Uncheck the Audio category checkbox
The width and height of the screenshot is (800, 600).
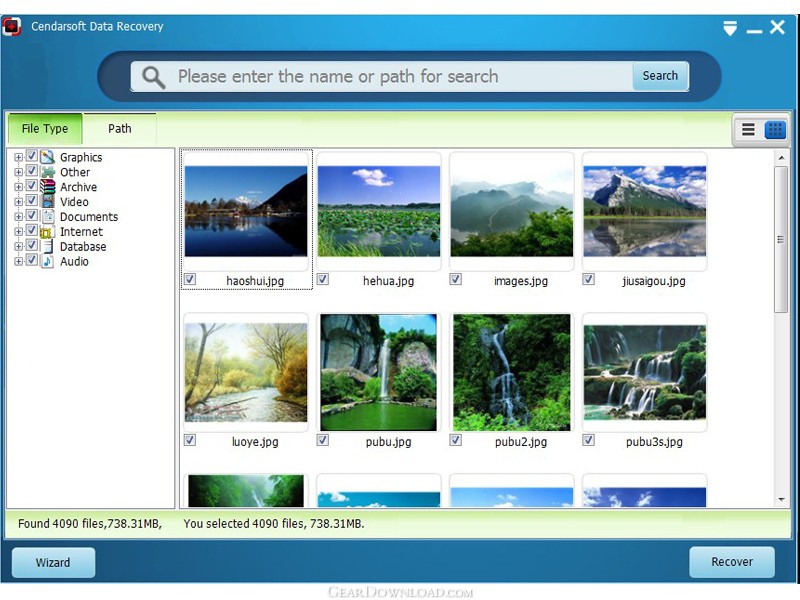(x=32, y=260)
